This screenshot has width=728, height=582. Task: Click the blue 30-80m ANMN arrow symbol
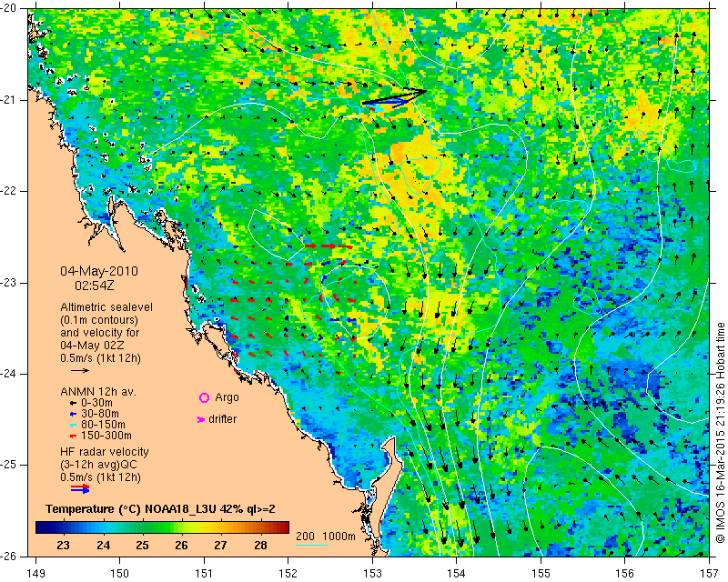pos(73,414)
